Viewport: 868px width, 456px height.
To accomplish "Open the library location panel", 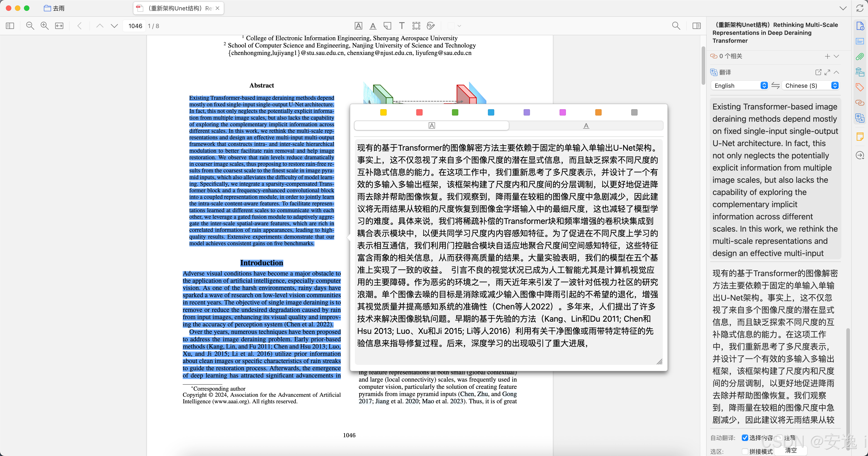I will pos(860,72).
